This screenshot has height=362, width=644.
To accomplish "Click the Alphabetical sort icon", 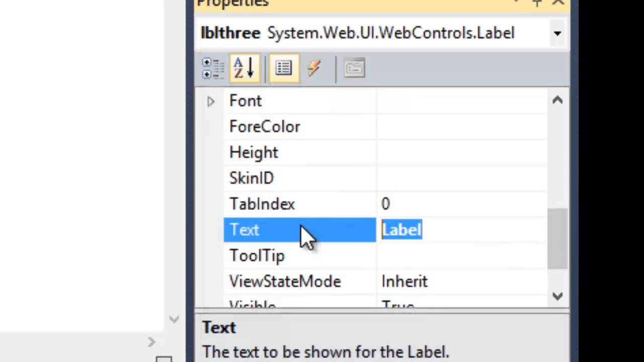I will coord(245,68).
